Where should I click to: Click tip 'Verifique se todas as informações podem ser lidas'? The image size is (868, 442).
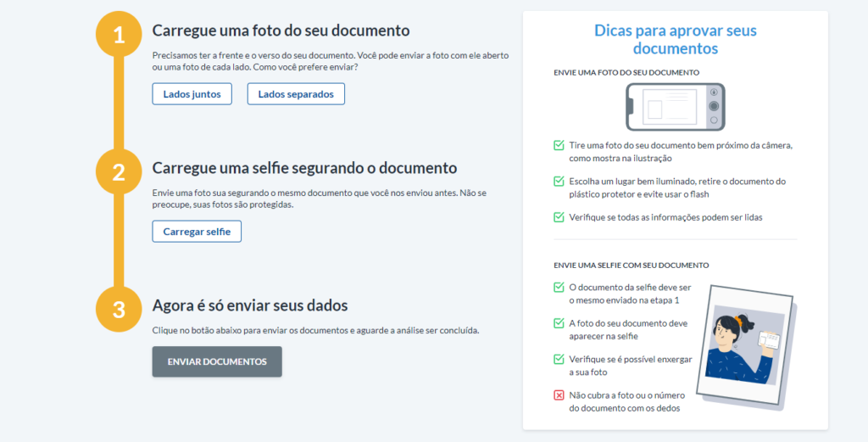coord(666,217)
